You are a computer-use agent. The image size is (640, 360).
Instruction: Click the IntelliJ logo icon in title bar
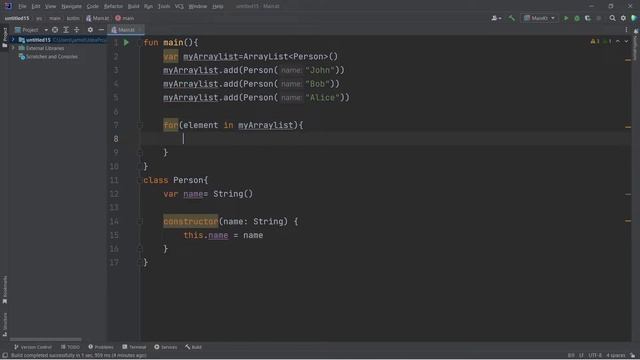click(8, 6)
